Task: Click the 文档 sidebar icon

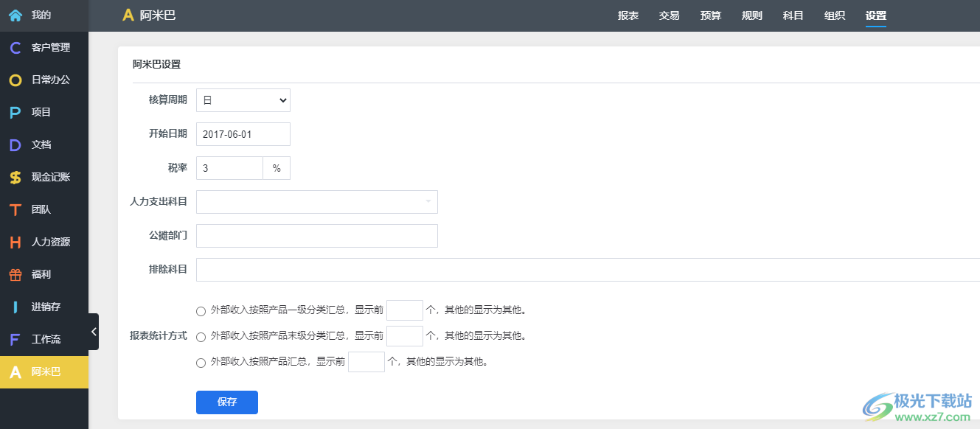Action: tap(41, 144)
